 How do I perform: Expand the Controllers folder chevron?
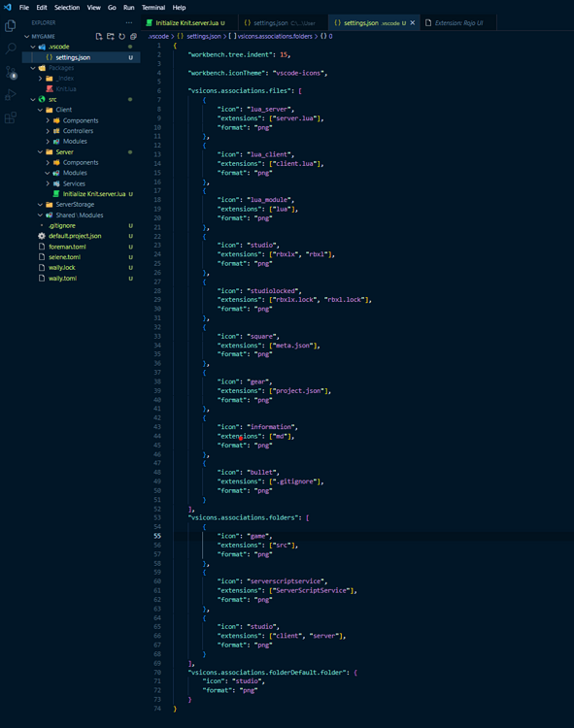[48, 131]
